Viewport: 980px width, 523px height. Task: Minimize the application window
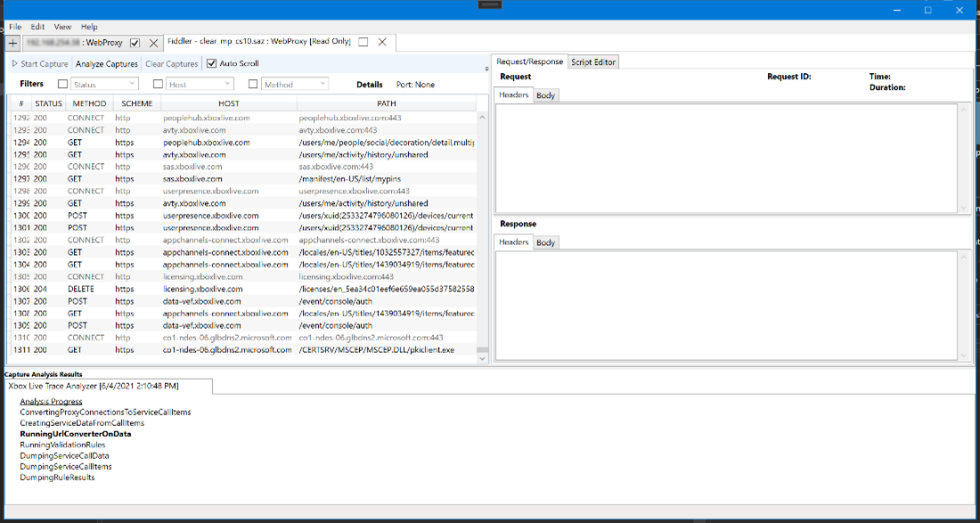(897, 10)
